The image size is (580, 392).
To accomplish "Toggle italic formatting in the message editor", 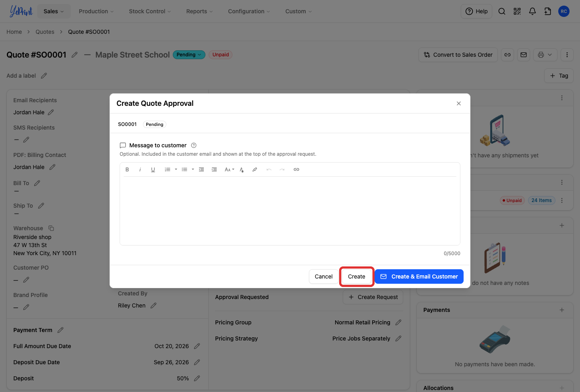I will click(140, 169).
